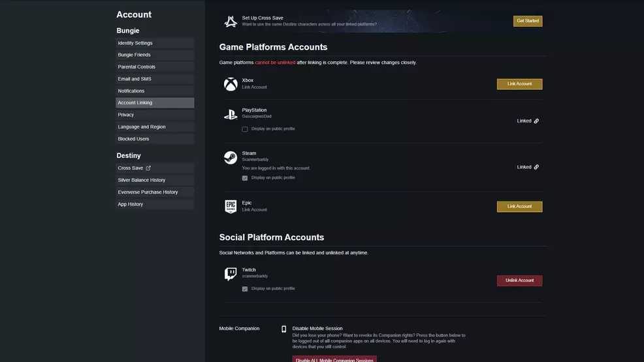Click the Xbox platform name
Viewport: 644px width, 362px height.
248,80
